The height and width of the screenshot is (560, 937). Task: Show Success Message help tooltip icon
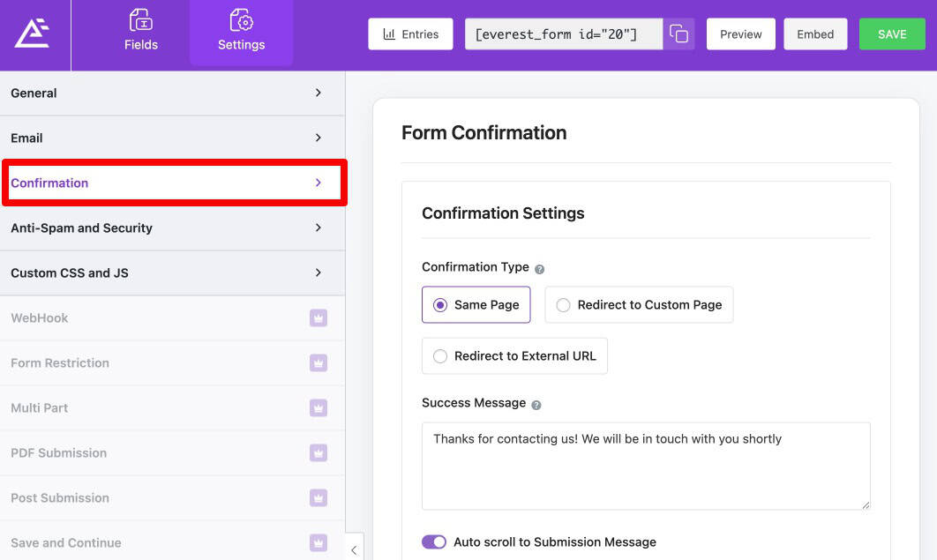[536, 405]
